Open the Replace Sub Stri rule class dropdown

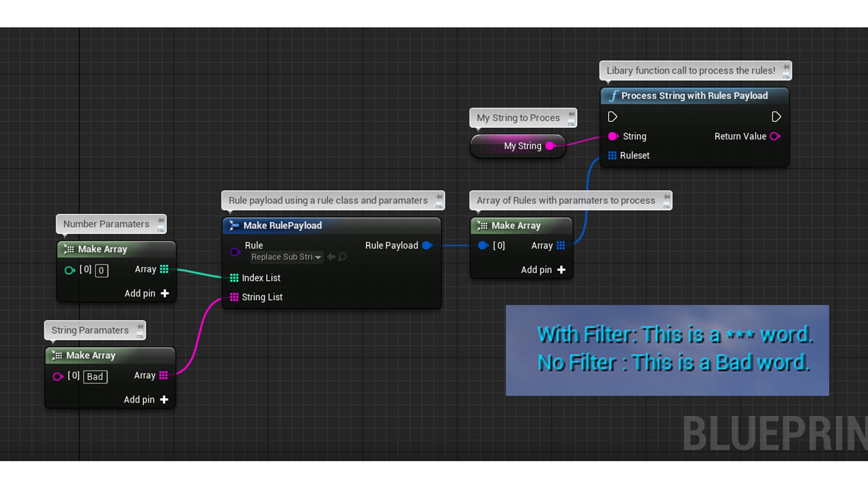point(286,257)
